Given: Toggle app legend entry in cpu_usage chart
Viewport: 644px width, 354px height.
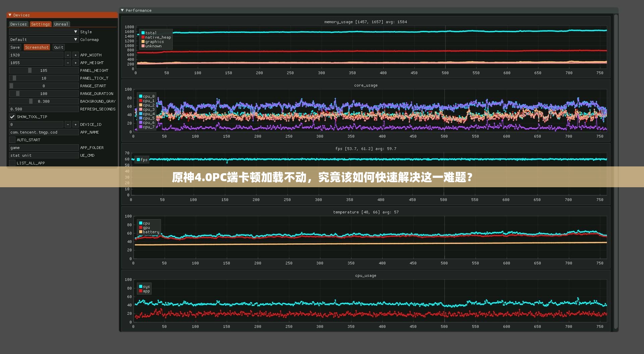Looking at the screenshot, I should 145,291.
